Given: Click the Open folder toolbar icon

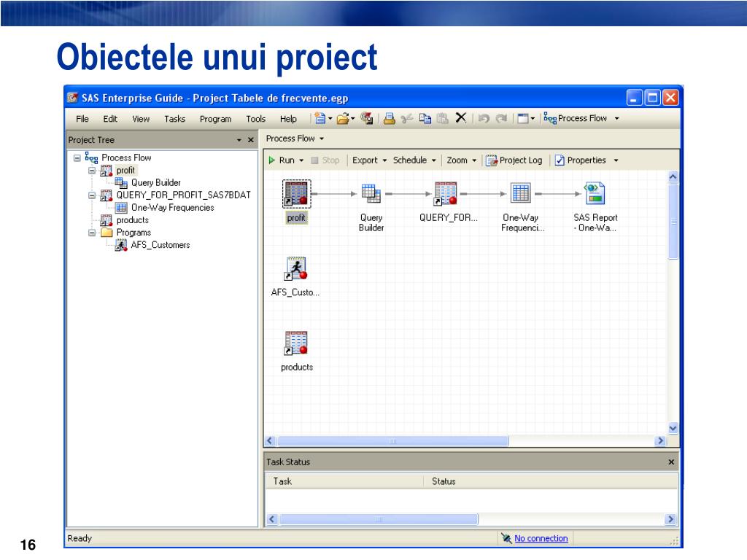Looking at the screenshot, I should coord(343,118).
